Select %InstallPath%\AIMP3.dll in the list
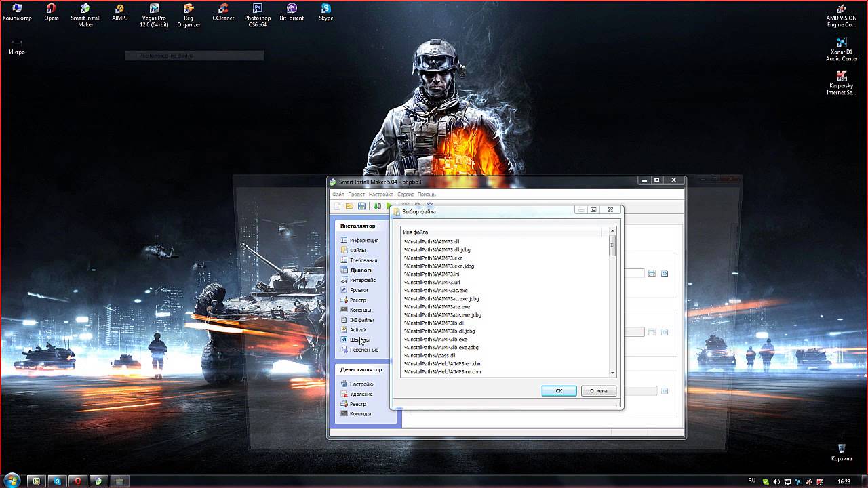 coord(431,242)
